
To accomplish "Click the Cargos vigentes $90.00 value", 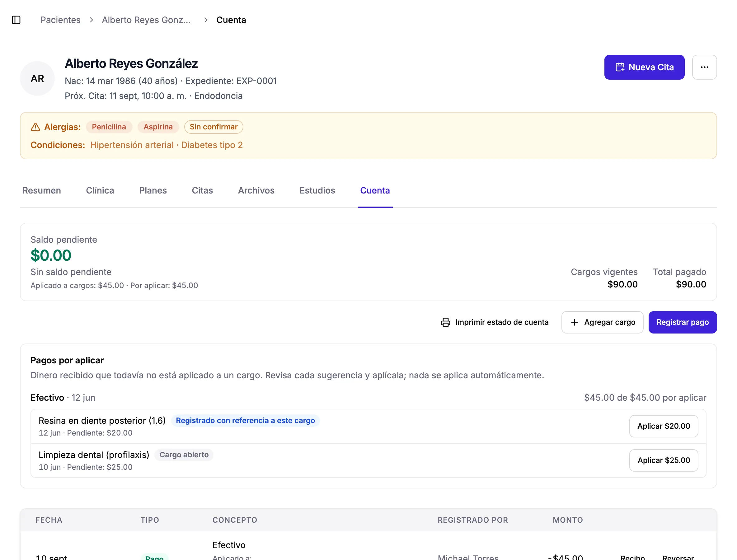I will coord(622,284).
